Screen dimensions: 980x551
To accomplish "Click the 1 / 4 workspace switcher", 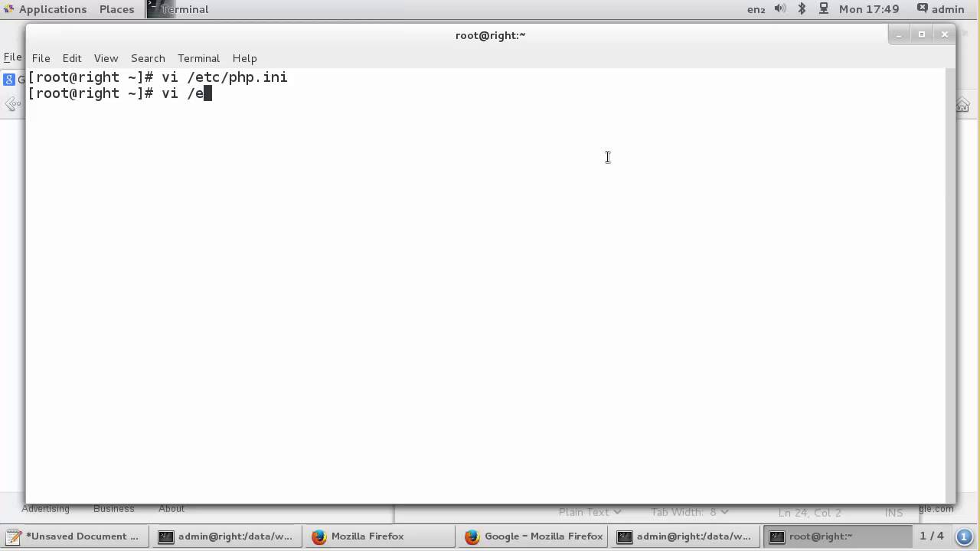I will 932,536.
